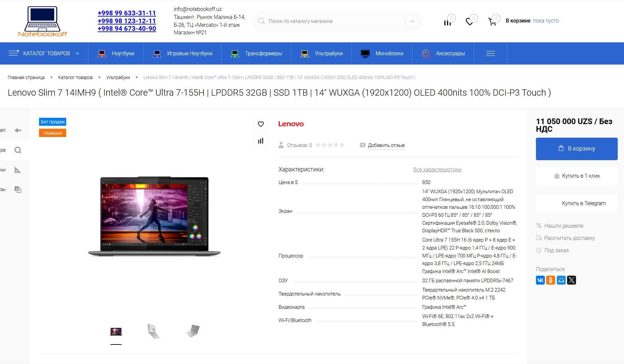Click the пока пусто cart link
Image resolution: width=624 pixels, height=364 pixels.
click(x=546, y=21)
